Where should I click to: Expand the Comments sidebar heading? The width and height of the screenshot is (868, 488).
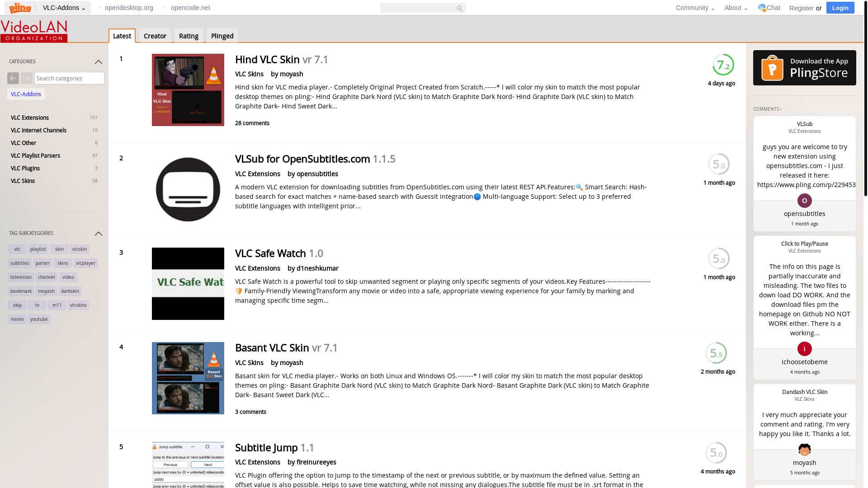coord(767,109)
